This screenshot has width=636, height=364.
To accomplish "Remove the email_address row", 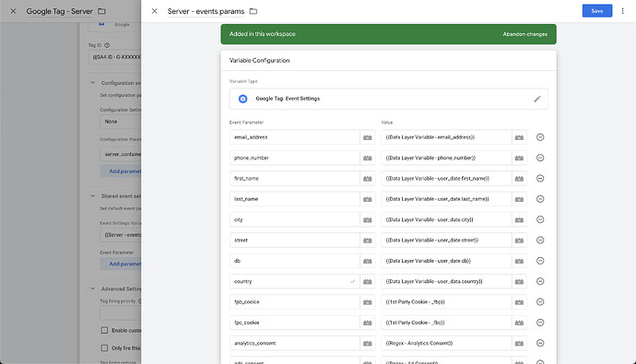I will (x=540, y=137).
